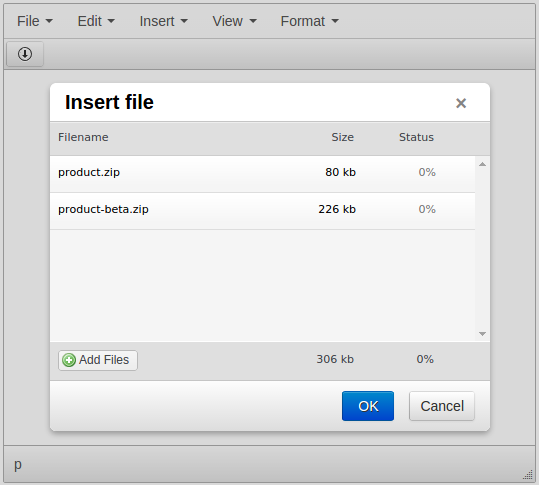Cancel the Insert file dialog

coord(442,406)
